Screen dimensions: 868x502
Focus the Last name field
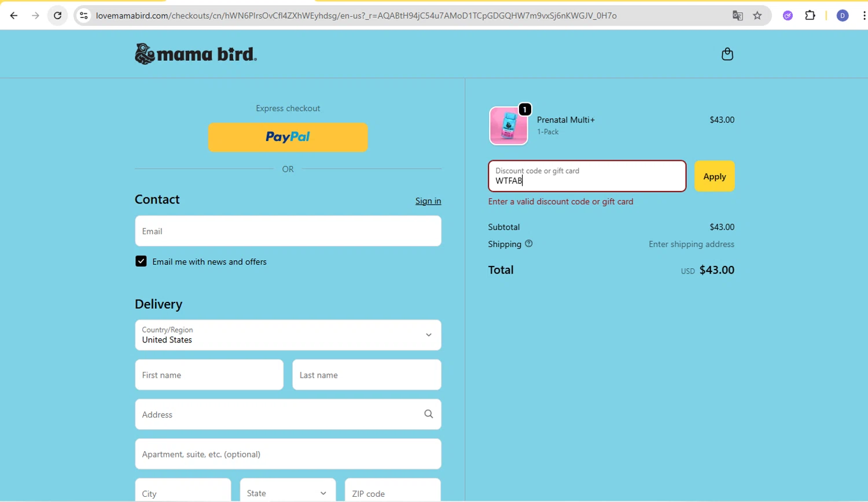[x=367, y=375]
